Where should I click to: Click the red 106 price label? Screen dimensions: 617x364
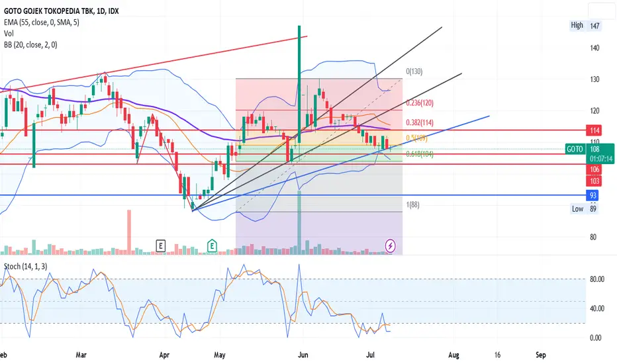click(594, 169)
